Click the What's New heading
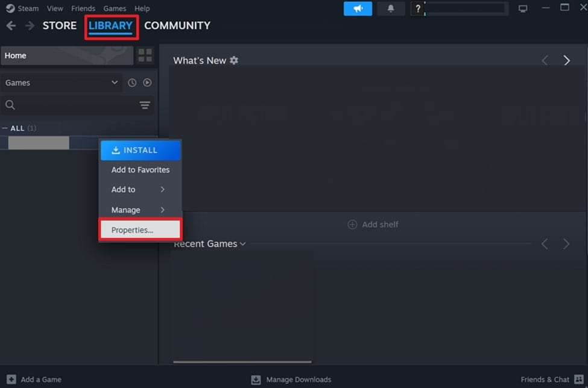Viewport: 588px width, 388px height. click(200, 61)
